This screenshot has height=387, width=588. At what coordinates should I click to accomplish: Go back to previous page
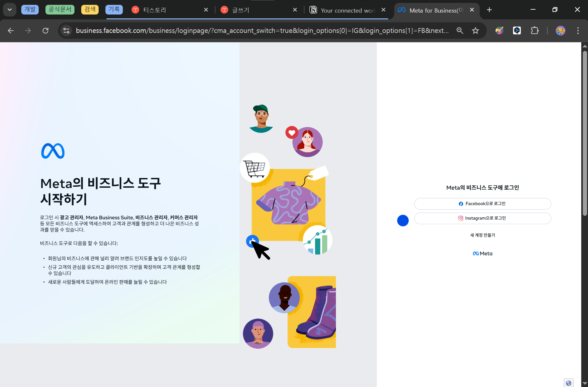11,31
